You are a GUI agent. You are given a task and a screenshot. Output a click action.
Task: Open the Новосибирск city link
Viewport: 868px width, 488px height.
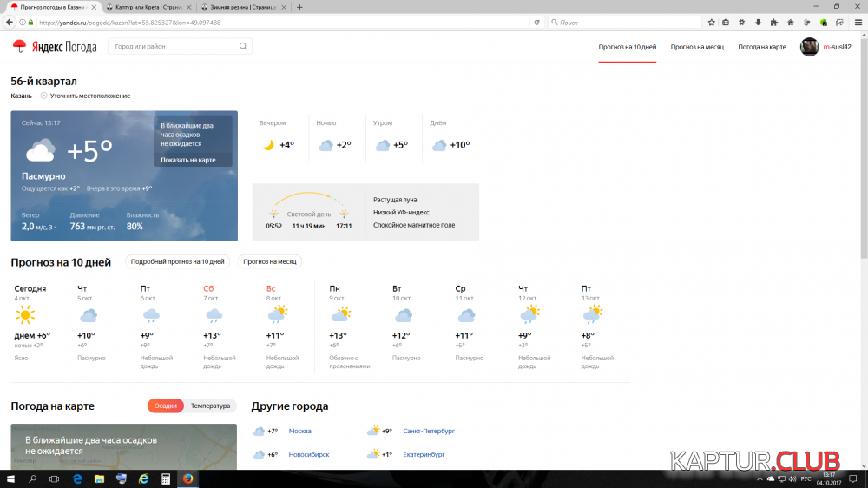(309, 455)
